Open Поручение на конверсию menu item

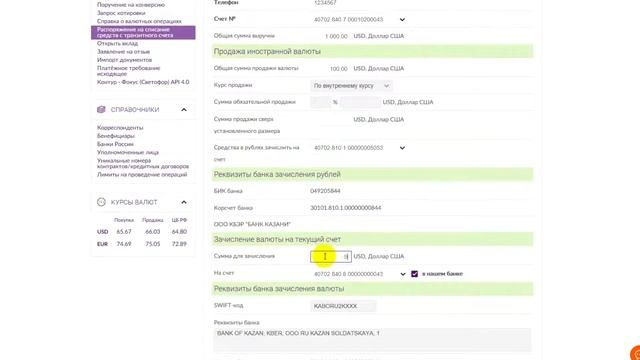[x=131, y=5]
